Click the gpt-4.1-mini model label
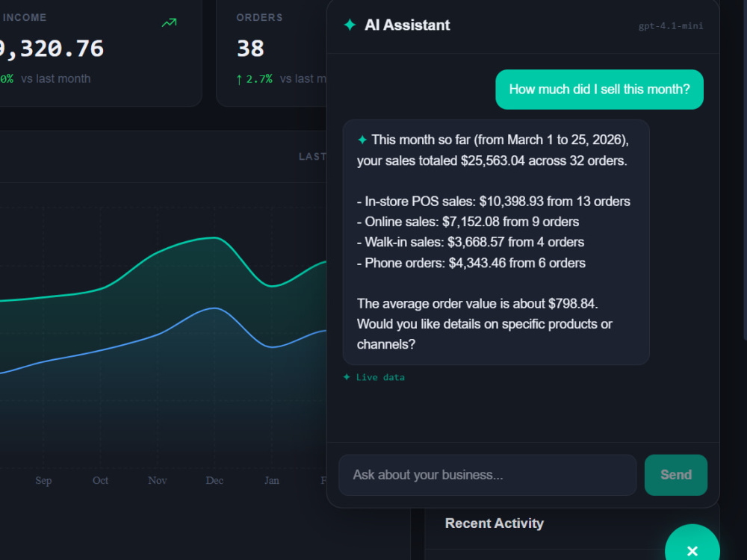The image size is (747, 560). click(x=670, y=25)
